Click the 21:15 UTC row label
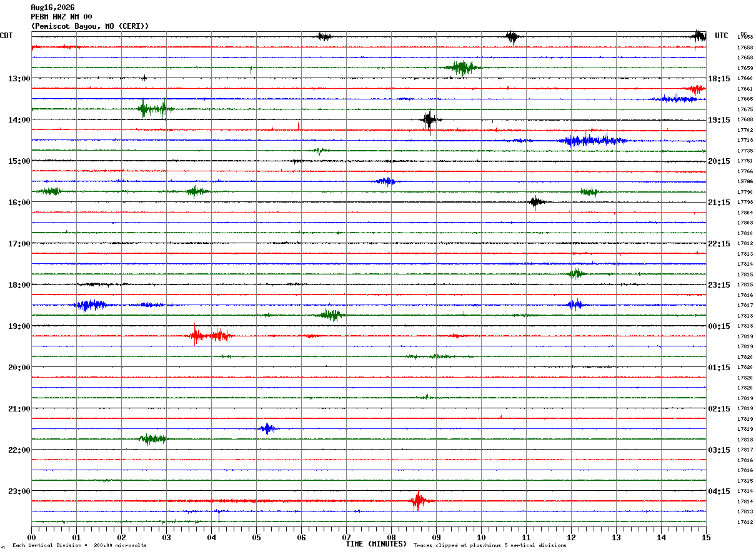This screenshot has height=554, width=756. pos(719,202)
